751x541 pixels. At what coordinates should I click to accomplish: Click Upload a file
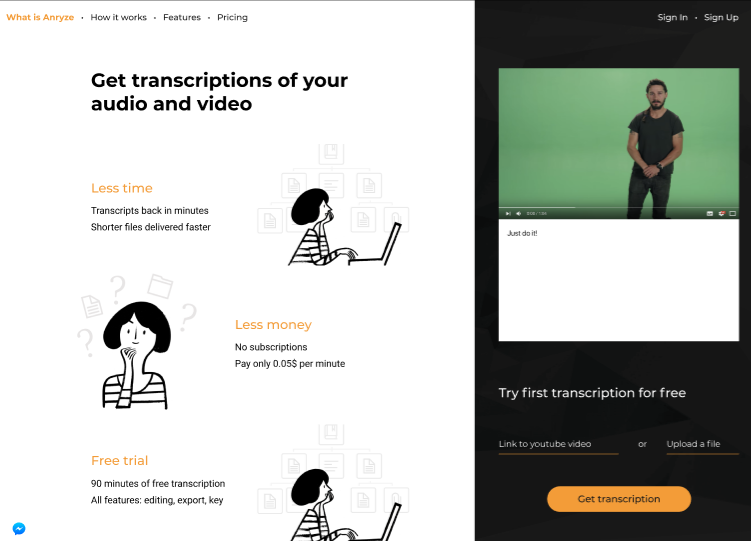[x=702, y=444]
